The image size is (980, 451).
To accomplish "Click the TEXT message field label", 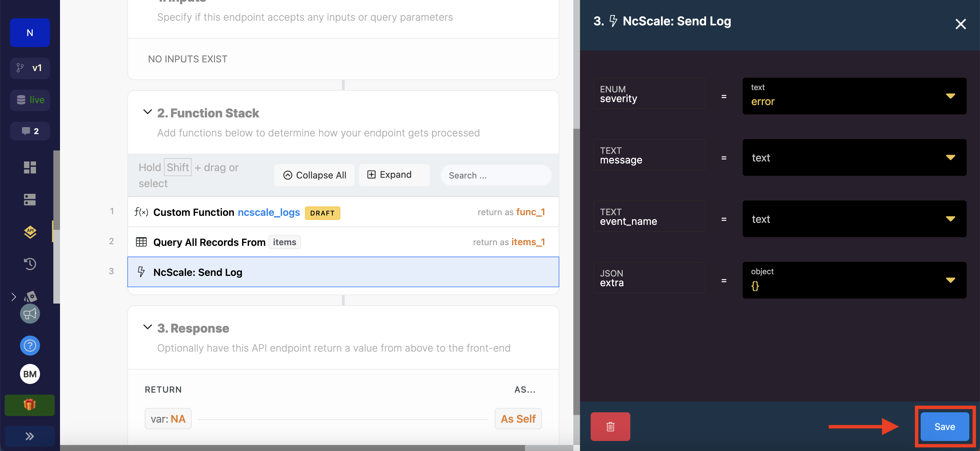I will coord(649,155).
